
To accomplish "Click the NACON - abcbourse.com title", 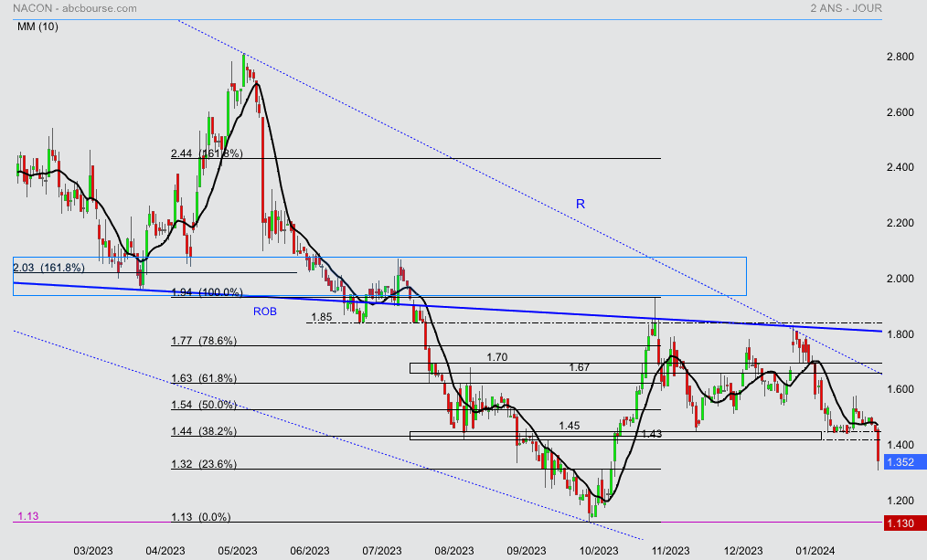I will 75,8.
